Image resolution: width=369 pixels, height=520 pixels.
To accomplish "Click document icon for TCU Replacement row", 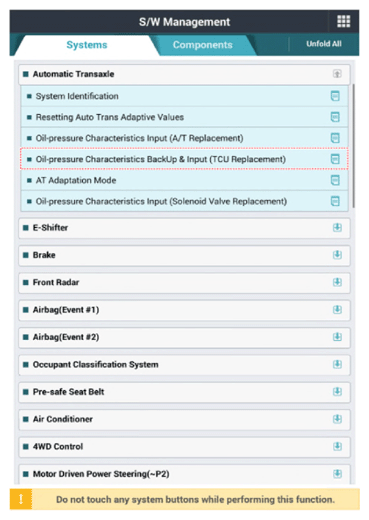I will click(335, 159).
